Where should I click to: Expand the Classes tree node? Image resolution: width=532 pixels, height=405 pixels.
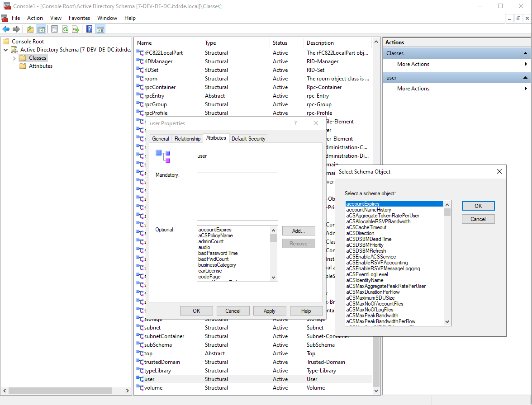pyautogui.click(x=14, y=58)
